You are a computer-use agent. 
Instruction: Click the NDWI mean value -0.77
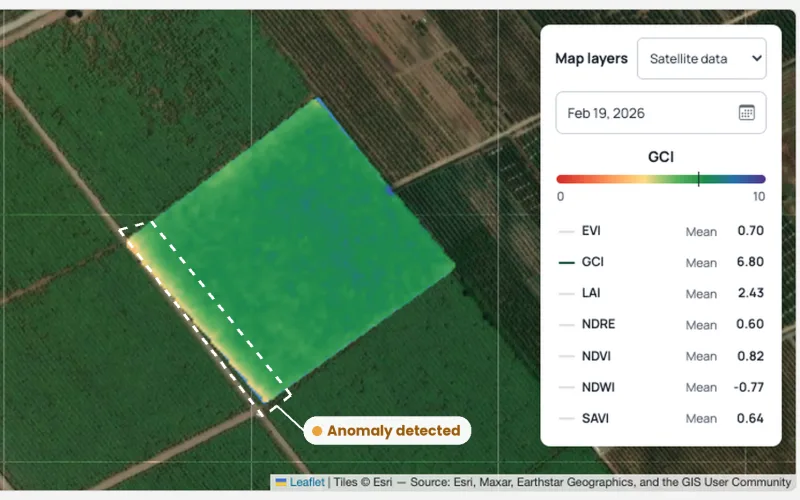748,387
